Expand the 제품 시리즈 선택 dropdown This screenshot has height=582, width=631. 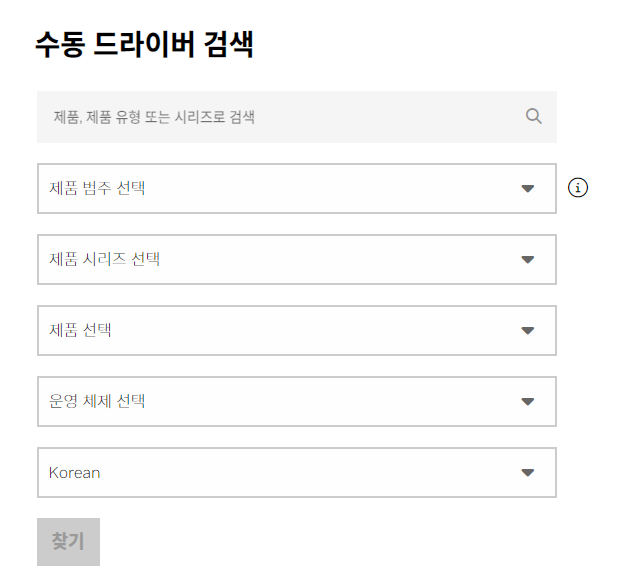tap(296, 260)
